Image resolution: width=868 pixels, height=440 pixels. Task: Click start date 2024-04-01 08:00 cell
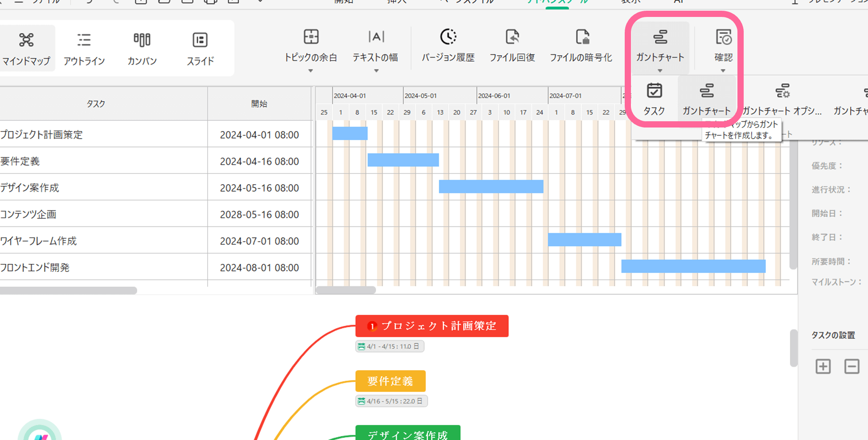pyautogui.click(x=259, y=135)
